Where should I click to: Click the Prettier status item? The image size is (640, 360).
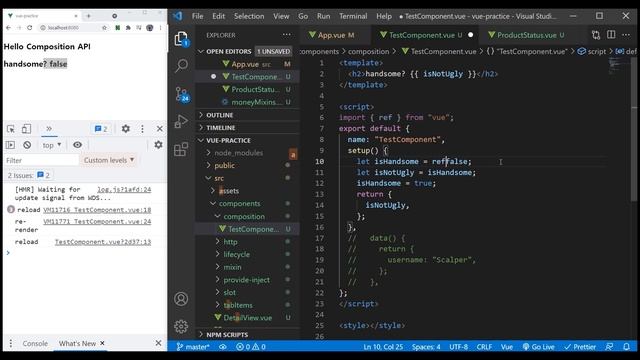tap(580, 347)
